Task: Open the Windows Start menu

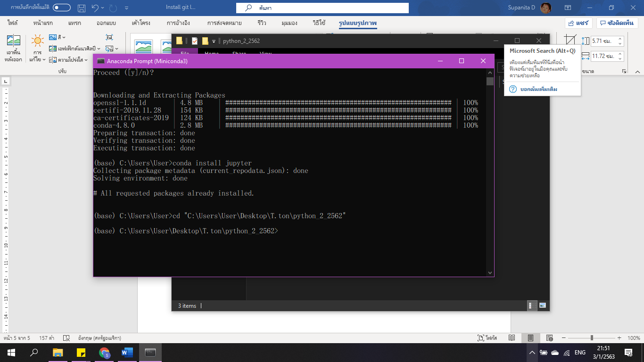Action: click(x=11, y=353)
